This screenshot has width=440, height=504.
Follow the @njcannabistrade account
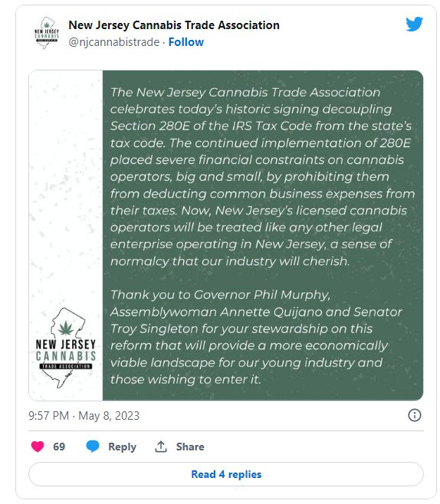coord(186,42)
